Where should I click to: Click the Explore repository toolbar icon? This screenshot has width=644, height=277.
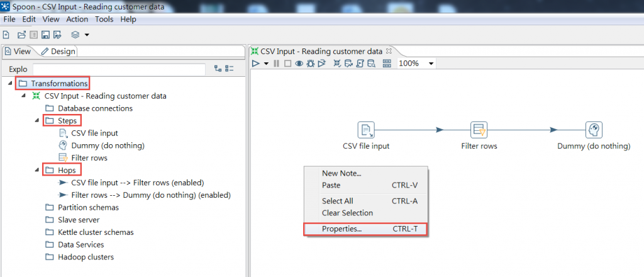(34, 35)
